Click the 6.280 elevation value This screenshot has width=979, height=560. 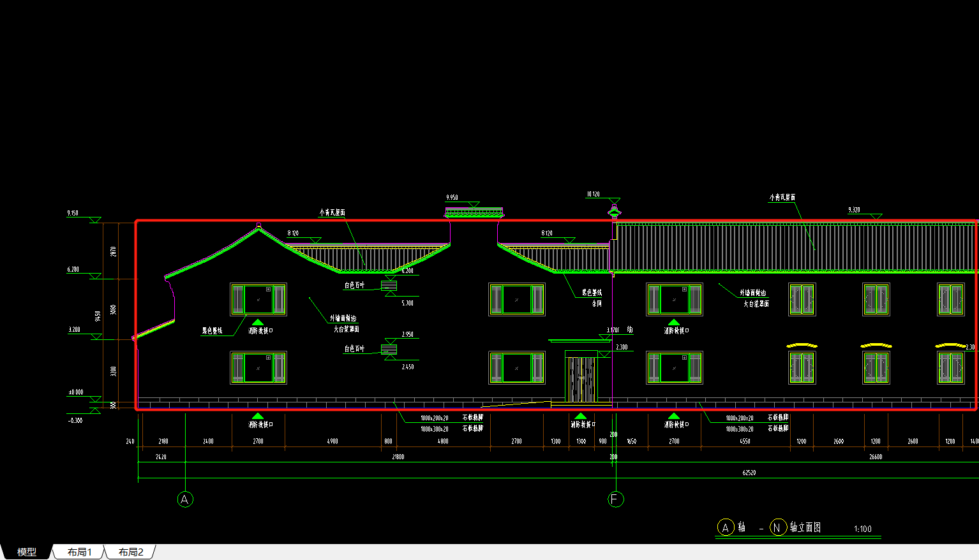[73, 269]
